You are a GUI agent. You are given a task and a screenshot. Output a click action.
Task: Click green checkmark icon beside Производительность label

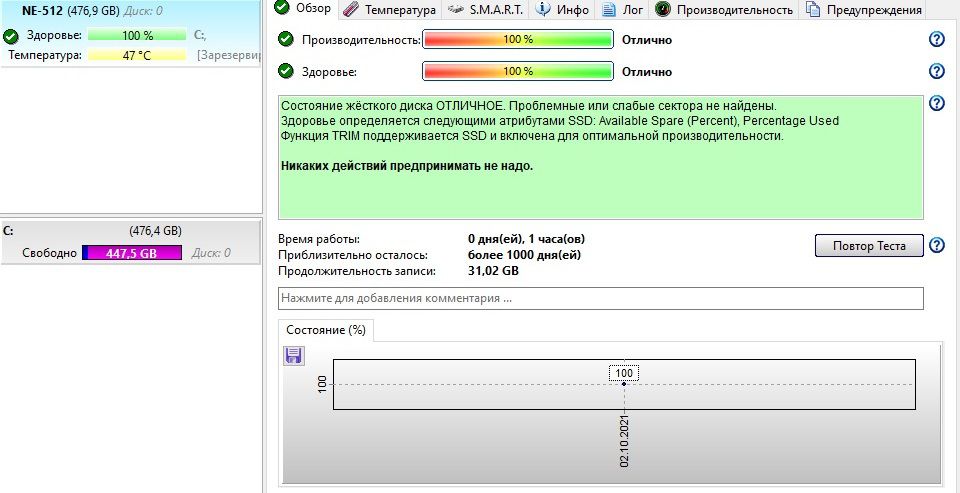tap(286, 40)
